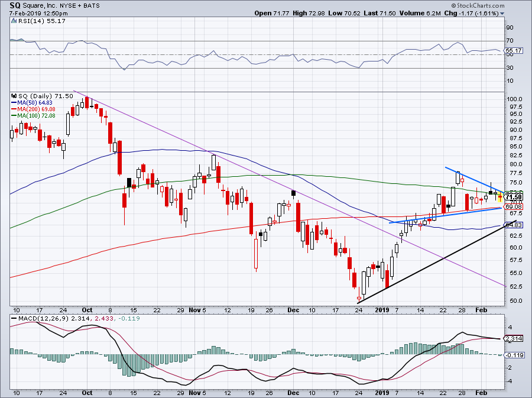Click the '-0.119' value in MACD legend
Screen dimensions: 532x398
pos(129,318)
